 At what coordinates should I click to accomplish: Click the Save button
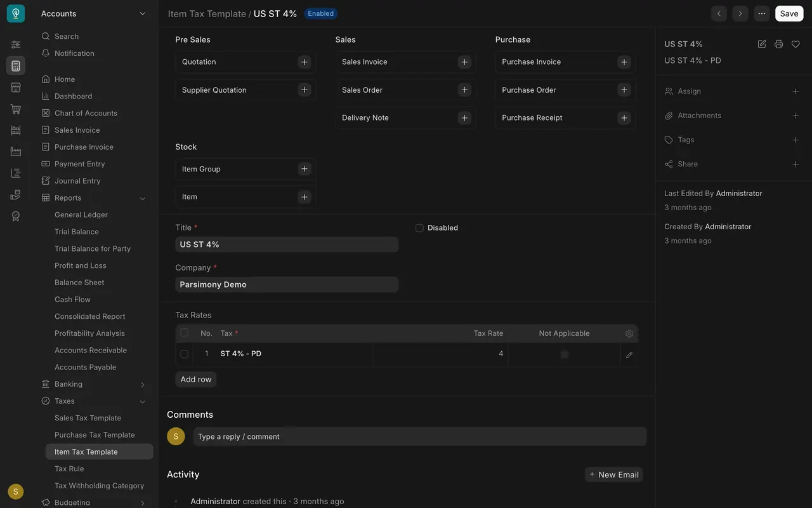pyautogui.click(x=789, y=13)
